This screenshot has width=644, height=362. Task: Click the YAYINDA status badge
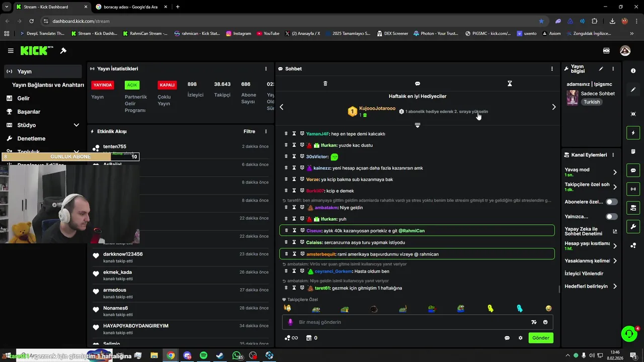tap(103, 85)
